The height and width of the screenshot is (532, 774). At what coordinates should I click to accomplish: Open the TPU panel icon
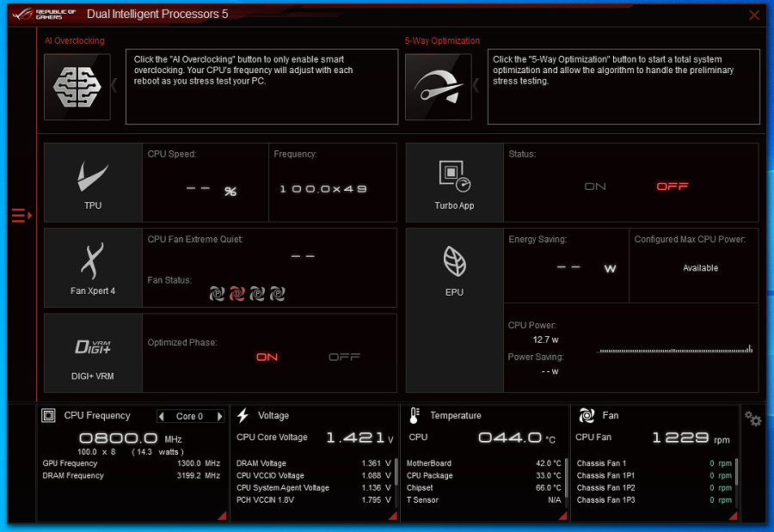tap(93, 182)
